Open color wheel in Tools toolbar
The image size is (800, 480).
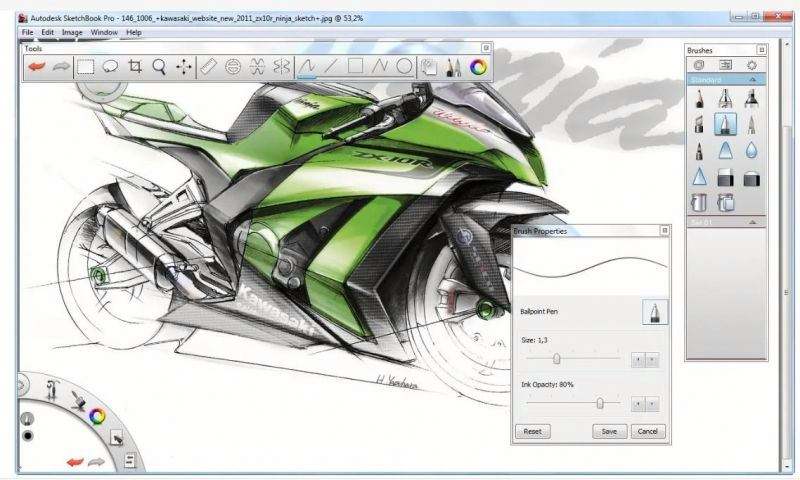(478, 67)
